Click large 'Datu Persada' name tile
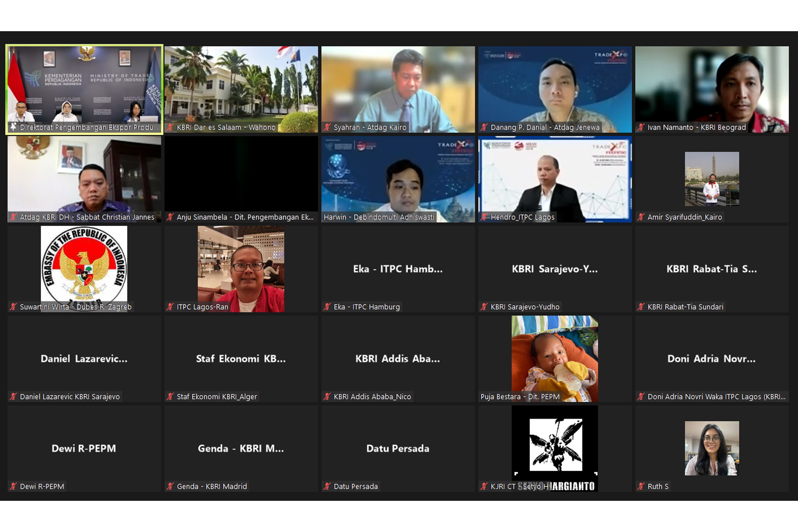The width and height of the screenshot is (798, 532). click(398, 448)
